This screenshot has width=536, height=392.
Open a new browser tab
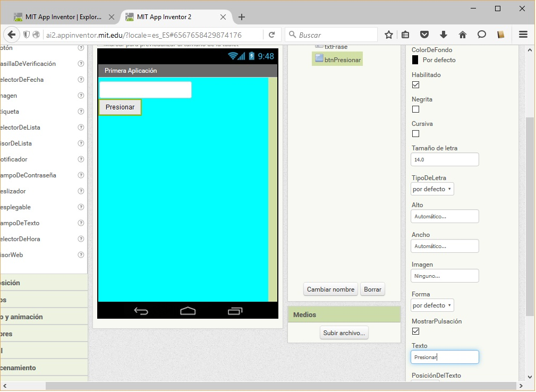pos(242,17)
